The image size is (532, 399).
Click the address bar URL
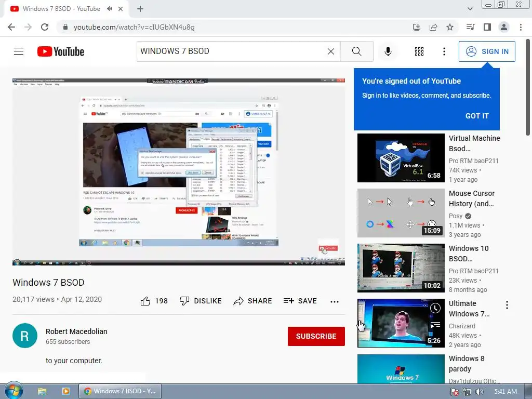click(134, 27)
